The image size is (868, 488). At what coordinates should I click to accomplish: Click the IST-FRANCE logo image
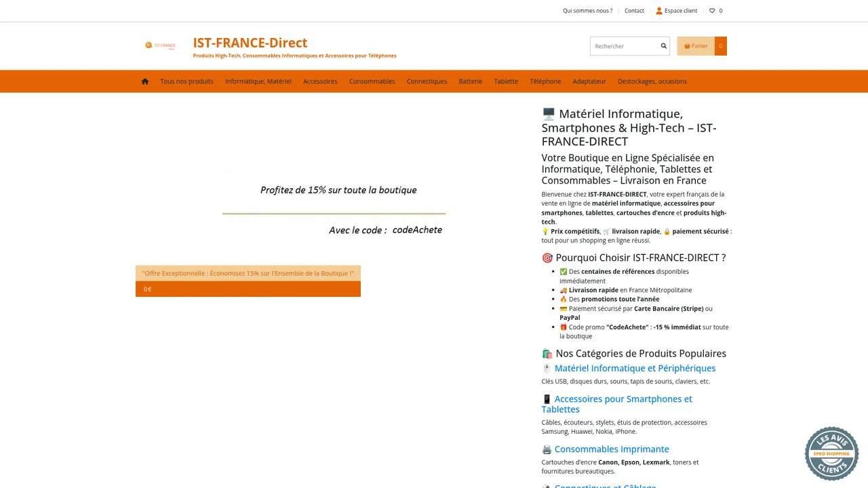(x=160, y=45)
